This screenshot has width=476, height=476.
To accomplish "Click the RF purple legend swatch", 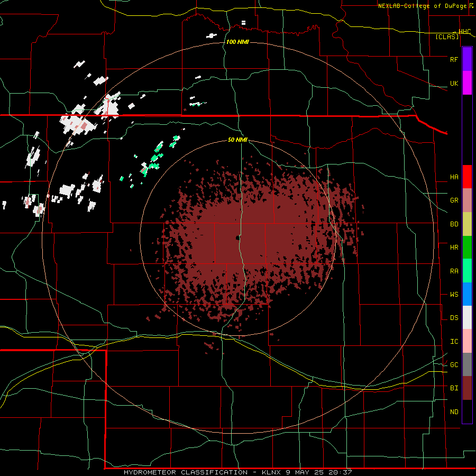I will (x=467, y=59).
